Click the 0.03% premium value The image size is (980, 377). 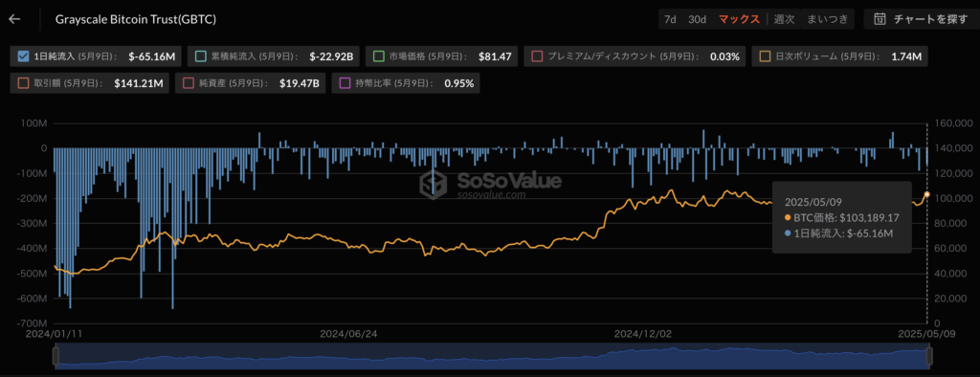pyautogui.click(x=725, y=56)
